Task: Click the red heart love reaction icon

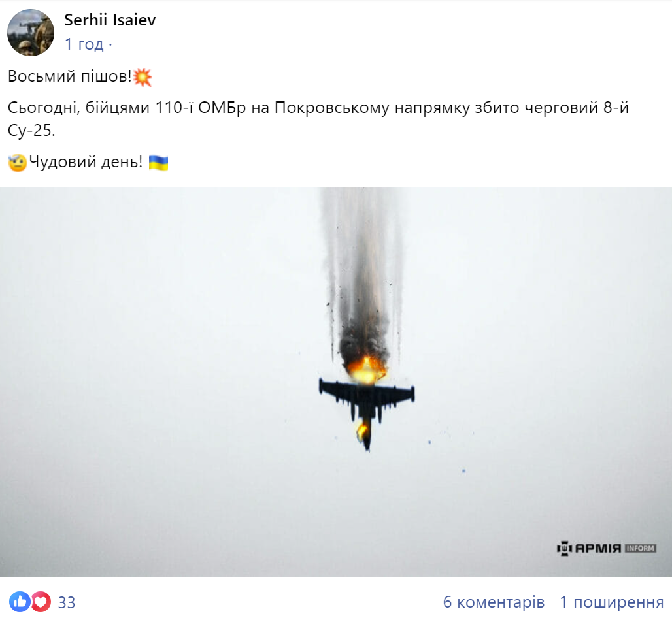Action: [41, 602]
